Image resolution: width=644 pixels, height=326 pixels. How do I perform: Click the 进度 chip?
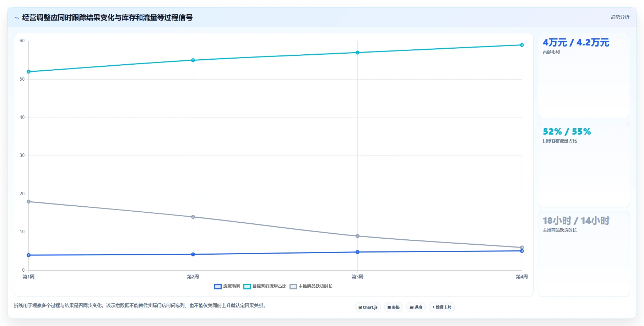(416, 307)
